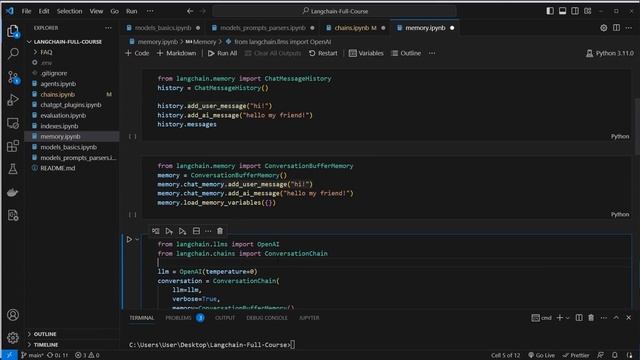The image size is (640, 360).
Task: Run the selected notebook cell
Action: pyautogui.click(x=129, y=239)
